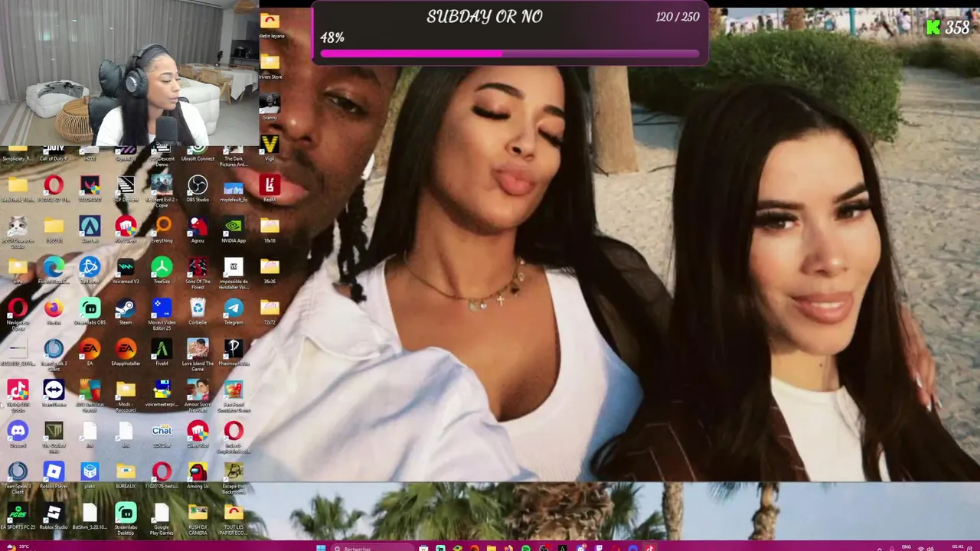Click the SUBDAY OR NO progress bar
This screenshot has height=551, width=980.
click(x=510, y=54)
